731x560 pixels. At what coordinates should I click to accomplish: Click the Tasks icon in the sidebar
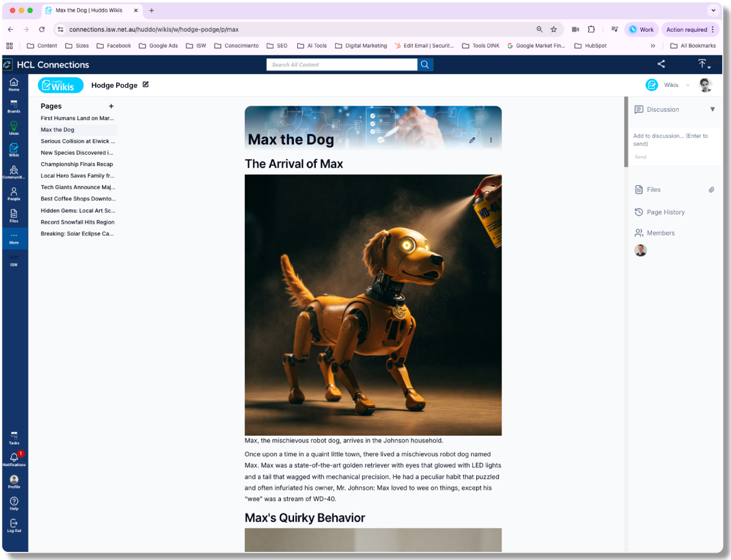[14, 438]
